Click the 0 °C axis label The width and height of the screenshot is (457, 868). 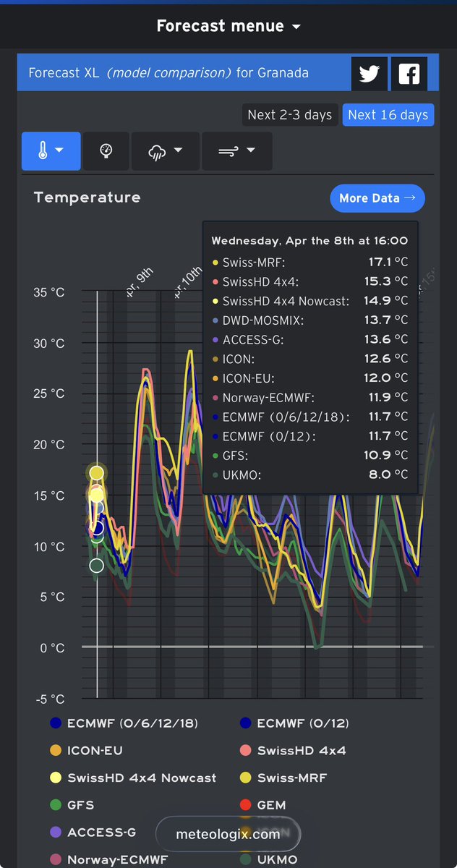click(53, 648)
